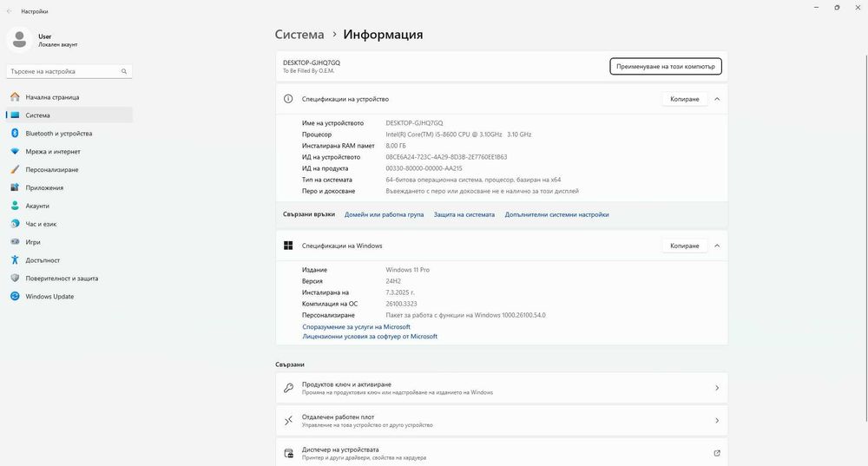Click the Мрежа и интернет wifi icon
Viewport: 868px width, 466px height.
click(x=15, y=151)
